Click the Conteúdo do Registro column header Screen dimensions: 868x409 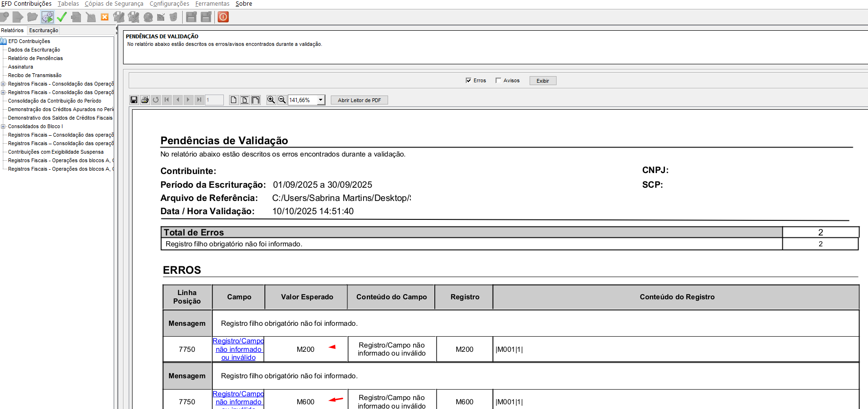tap(676, 297)
